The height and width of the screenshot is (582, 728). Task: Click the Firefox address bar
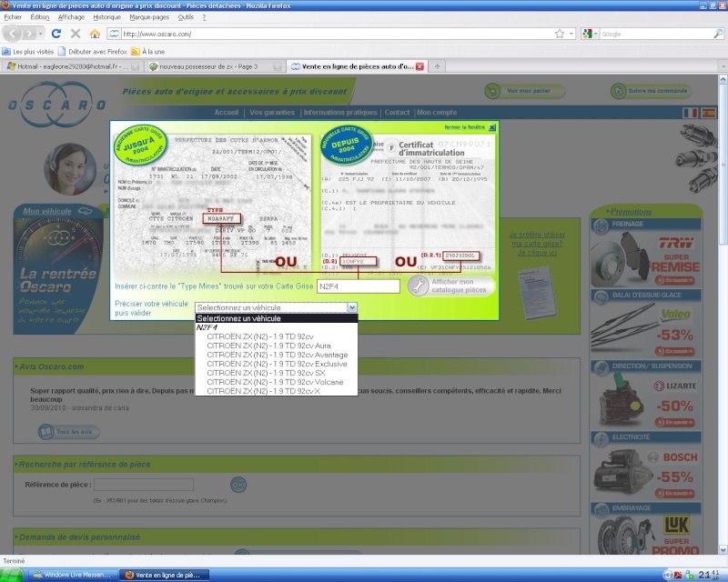pos(339,34)
